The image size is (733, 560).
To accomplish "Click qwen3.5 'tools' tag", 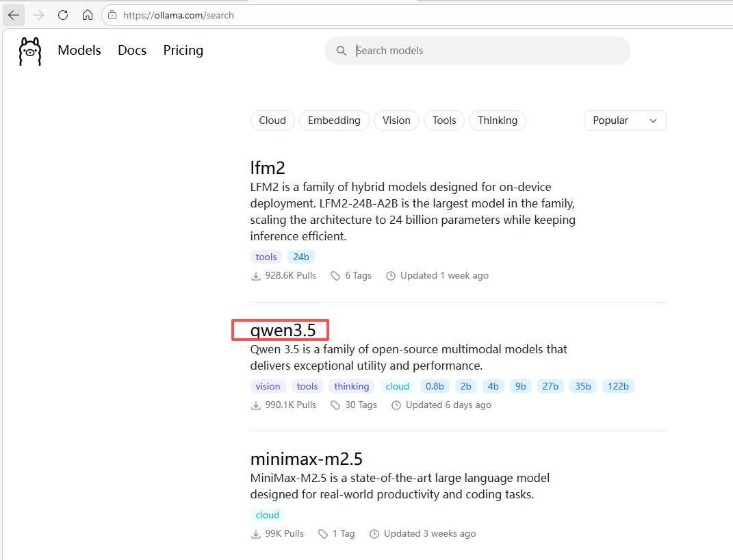I will pos(307,386).
